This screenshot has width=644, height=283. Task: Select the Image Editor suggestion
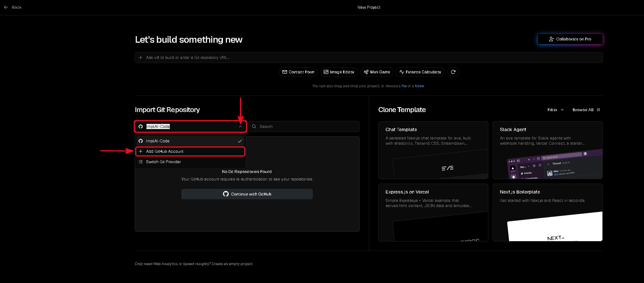(x=339, y=72)
